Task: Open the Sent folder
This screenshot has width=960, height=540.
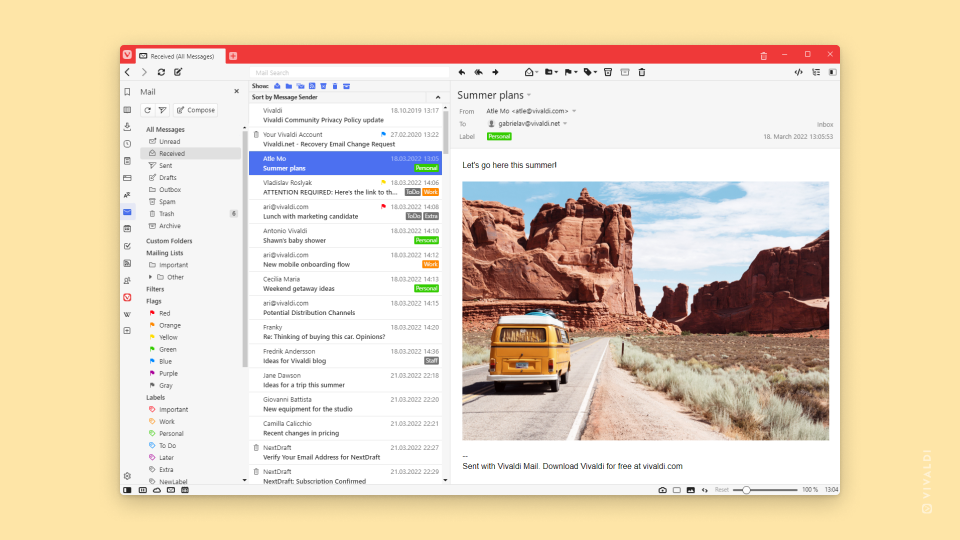Action: pyautogui.click(x=165, y=165)
